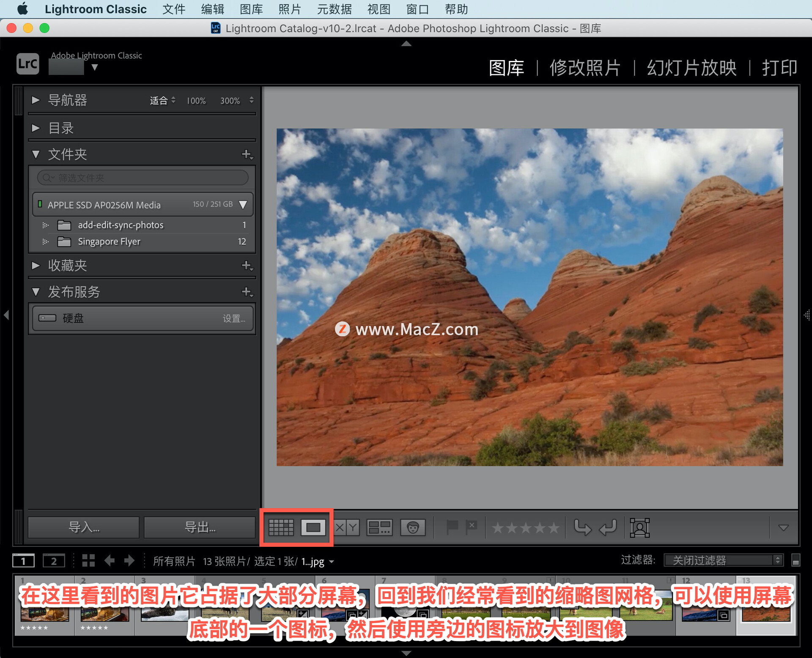The width and height of the screenshot is (812, 658).
Task: Click the 导出 button
Action: [x=200, y=527]
